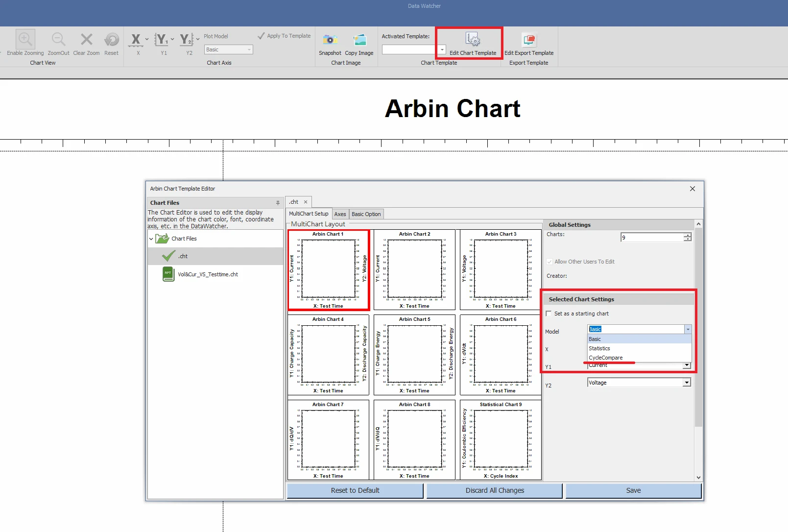
Task: Select Arbin Chart 4 thumbnail
Action: click(x=328, y=355)
